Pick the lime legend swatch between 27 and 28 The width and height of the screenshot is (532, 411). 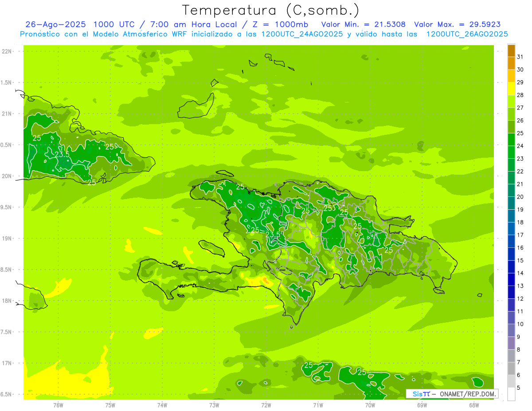point(511,102)
